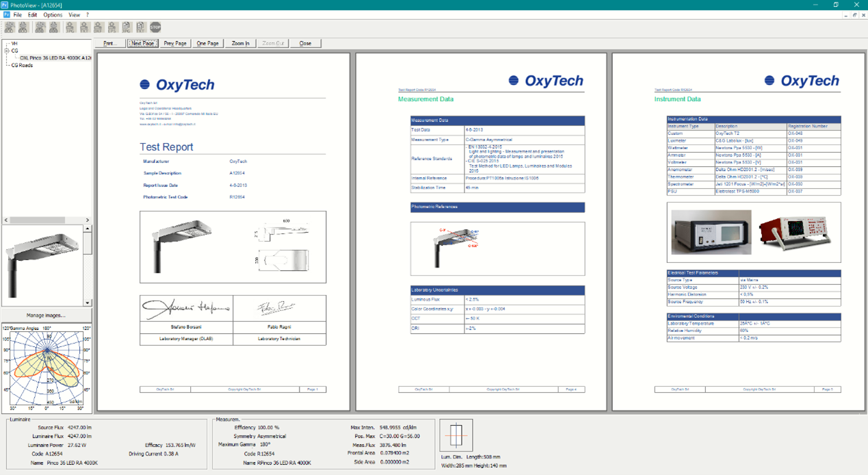The width and height of the screenshot is (868, 475).
Task: Go to Next Page in preview
Action: click(x=142, y=43)
